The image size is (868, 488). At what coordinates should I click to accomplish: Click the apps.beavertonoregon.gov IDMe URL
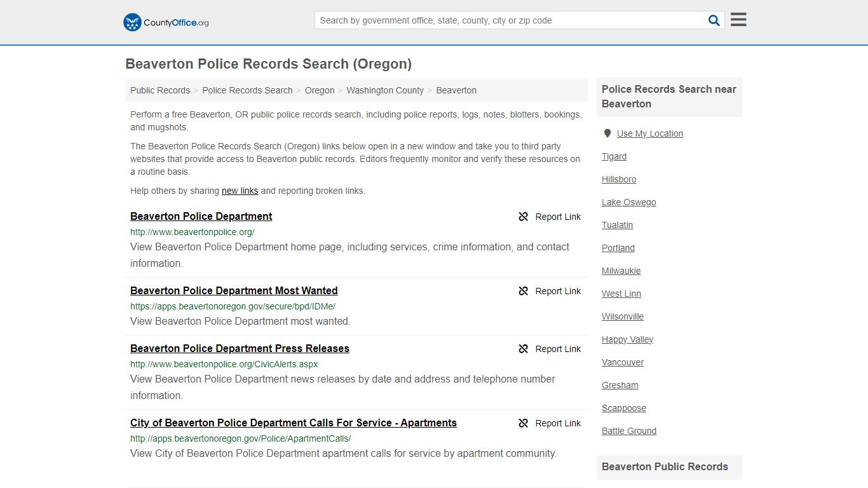(x=233, y=306)
